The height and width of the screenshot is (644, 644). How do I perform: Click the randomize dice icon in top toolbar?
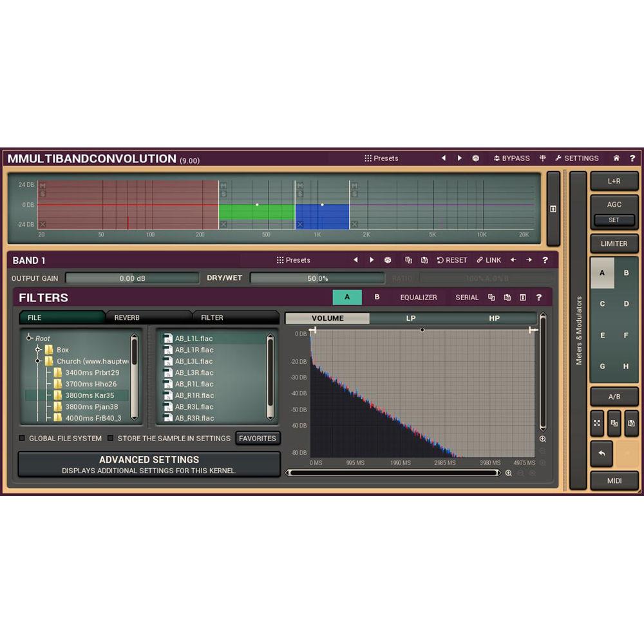pos(475,158)
